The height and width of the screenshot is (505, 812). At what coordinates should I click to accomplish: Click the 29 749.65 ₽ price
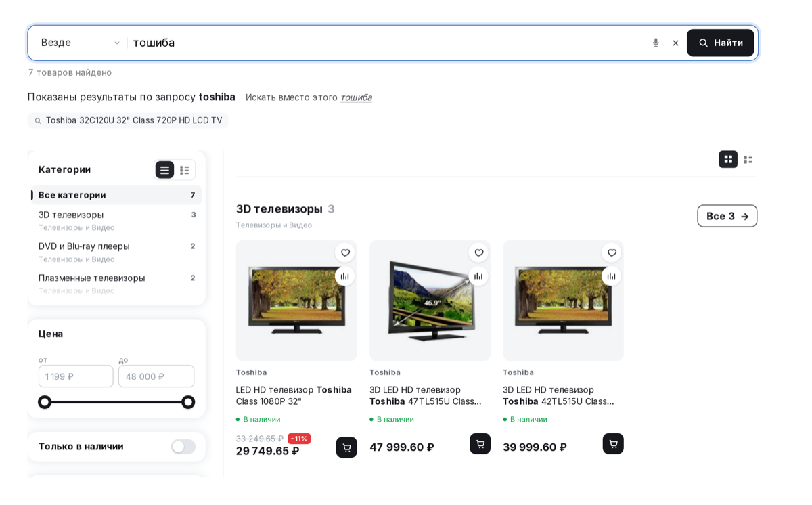(x=267, y=451)
